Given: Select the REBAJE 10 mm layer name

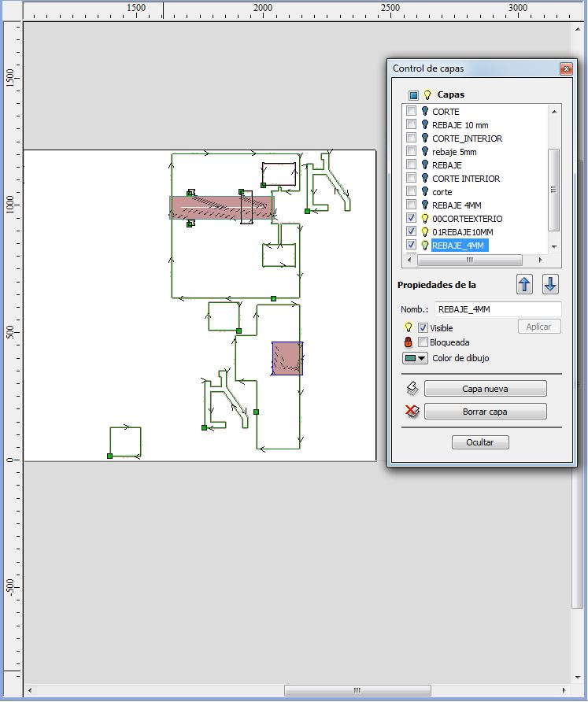Looking at the screenshot, I should click(460, 125).
